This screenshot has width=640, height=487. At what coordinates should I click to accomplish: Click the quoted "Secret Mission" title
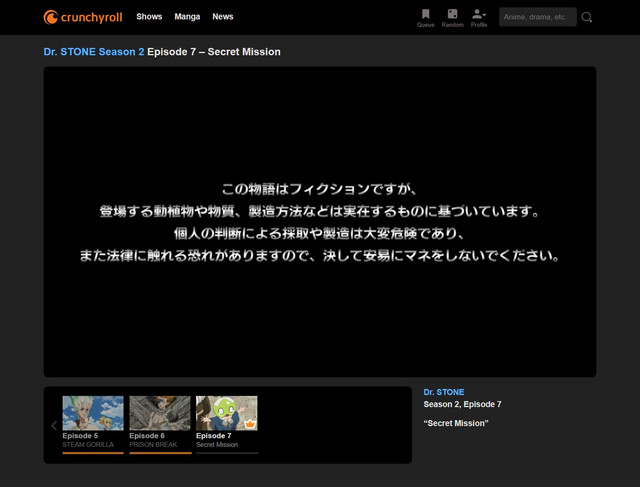[456, 423]
